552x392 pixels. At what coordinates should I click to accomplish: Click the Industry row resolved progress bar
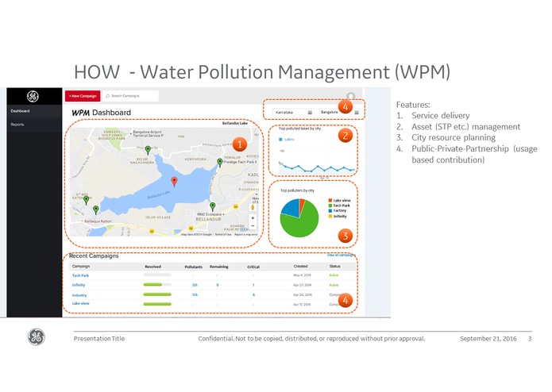click(x=157, y=294)
